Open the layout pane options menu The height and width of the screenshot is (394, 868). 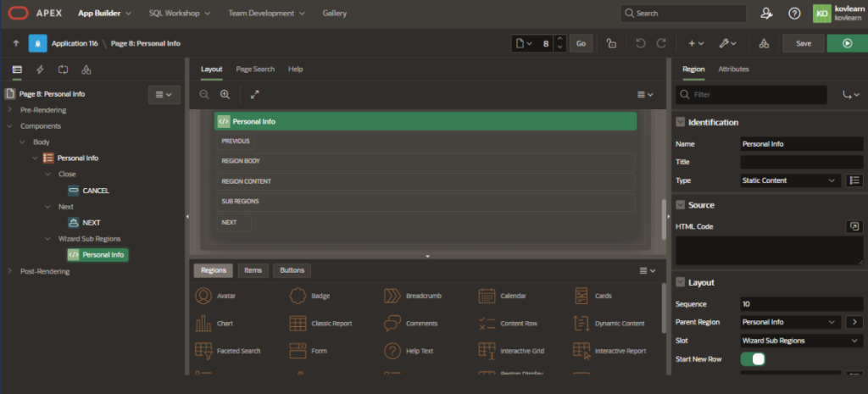[x=645, y=95]
